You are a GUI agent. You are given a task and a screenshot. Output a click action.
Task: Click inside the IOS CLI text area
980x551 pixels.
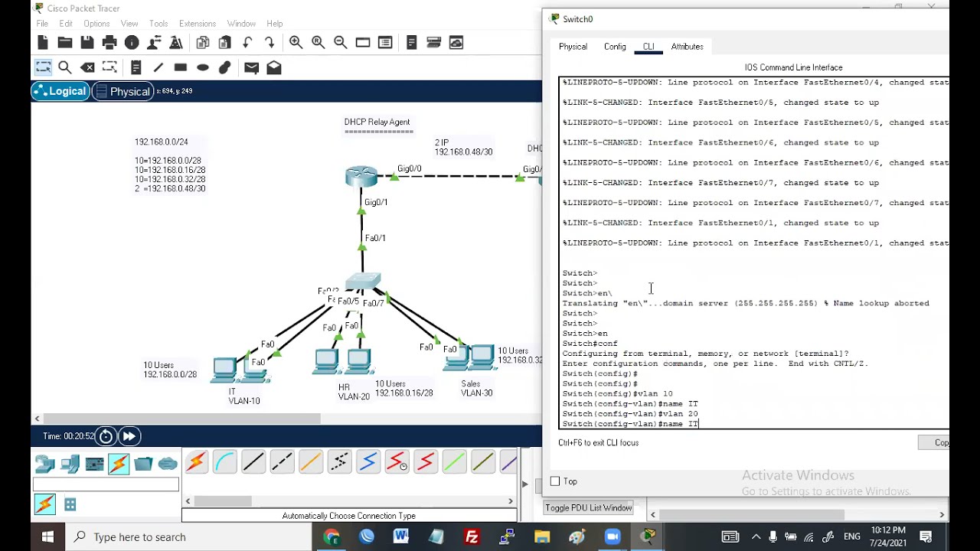click(x=754, y=253)
